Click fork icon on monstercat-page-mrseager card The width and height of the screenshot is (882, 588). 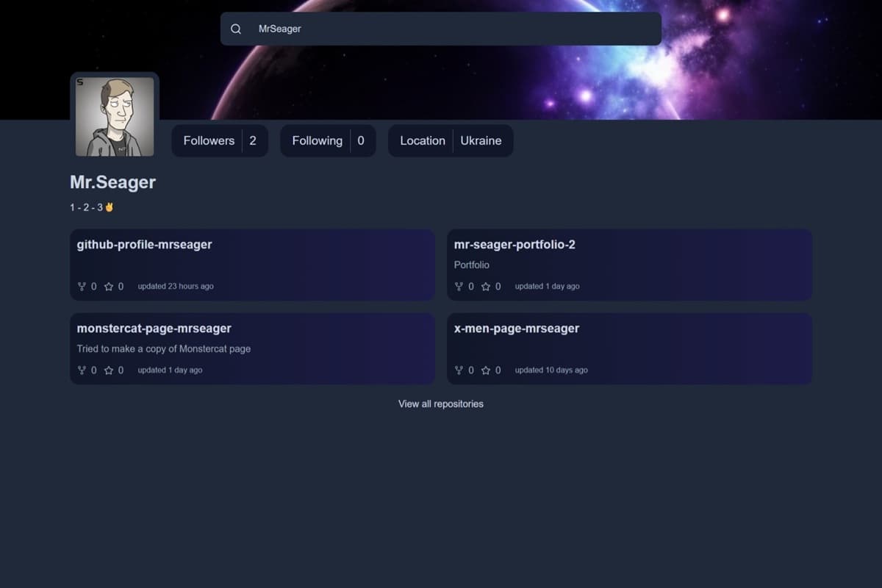click(82, 370)
